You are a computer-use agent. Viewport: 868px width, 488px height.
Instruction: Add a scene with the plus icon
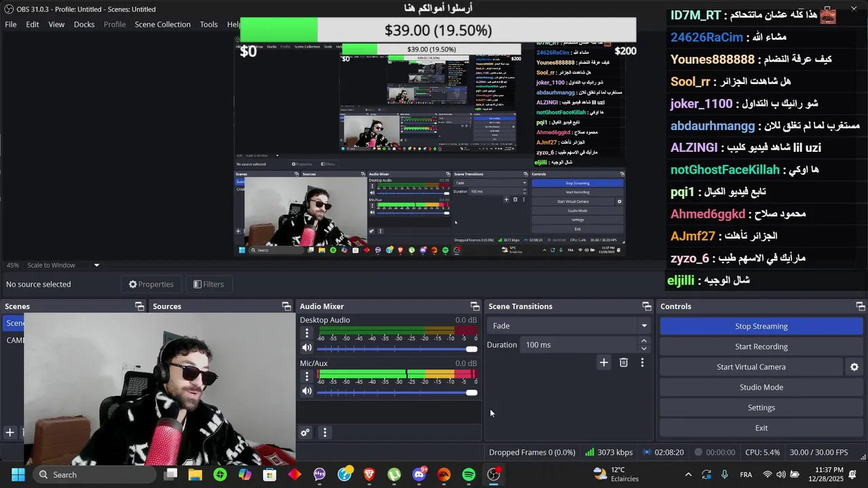click(9, 432)
